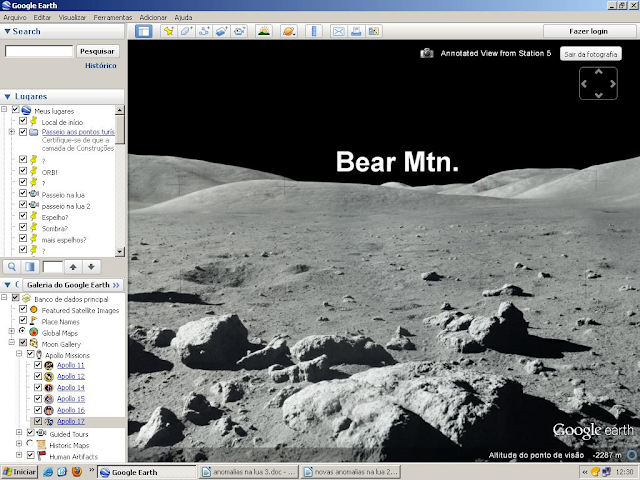Open Firefox from the quick launch

[x=76, y=472]
